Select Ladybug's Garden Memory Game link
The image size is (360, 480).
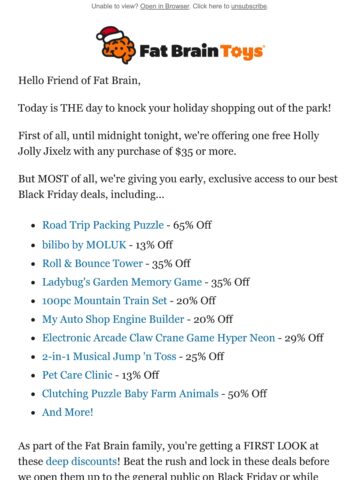122,282
